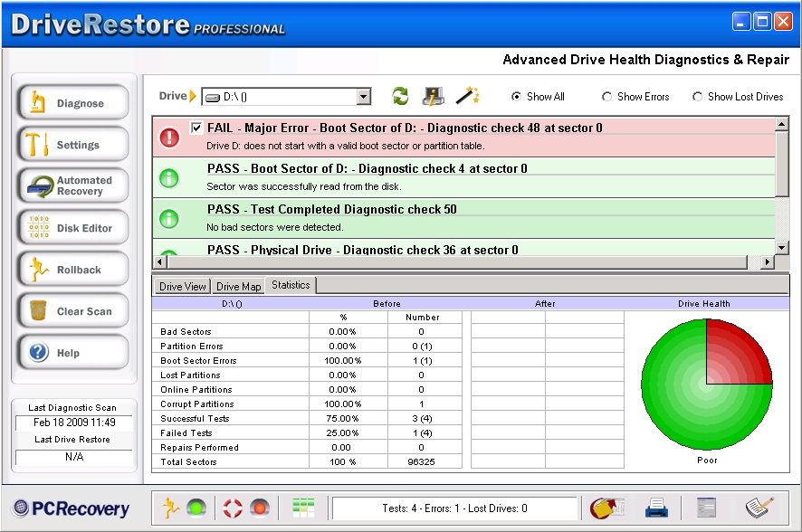
Task: Click the 'Failed Tests' row label
Action: tap(186, 433)
